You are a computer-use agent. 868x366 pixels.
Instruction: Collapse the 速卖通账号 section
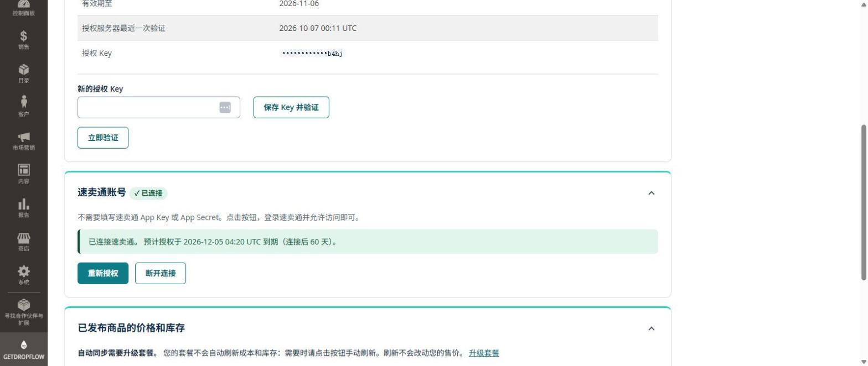(x=652, y=193)
